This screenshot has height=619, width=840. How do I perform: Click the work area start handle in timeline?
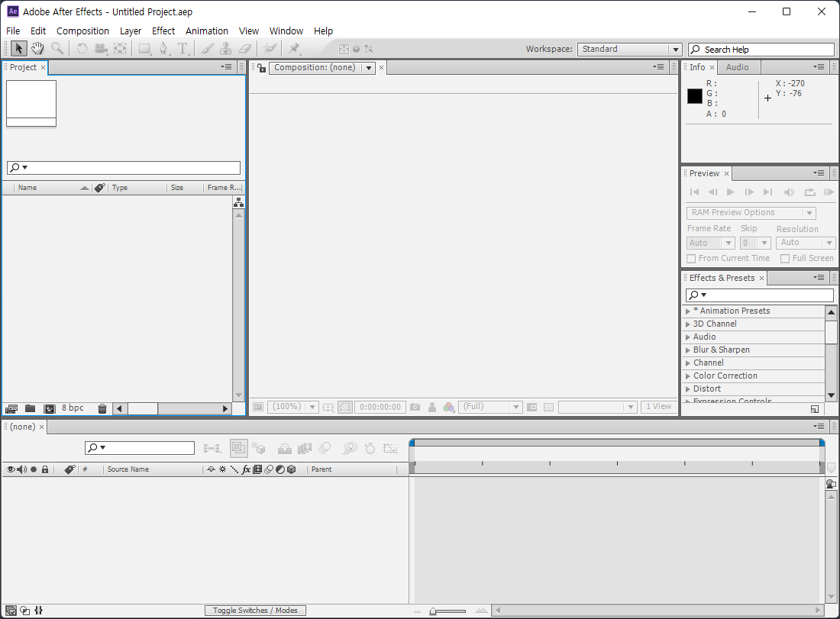[x=412, y=443]
